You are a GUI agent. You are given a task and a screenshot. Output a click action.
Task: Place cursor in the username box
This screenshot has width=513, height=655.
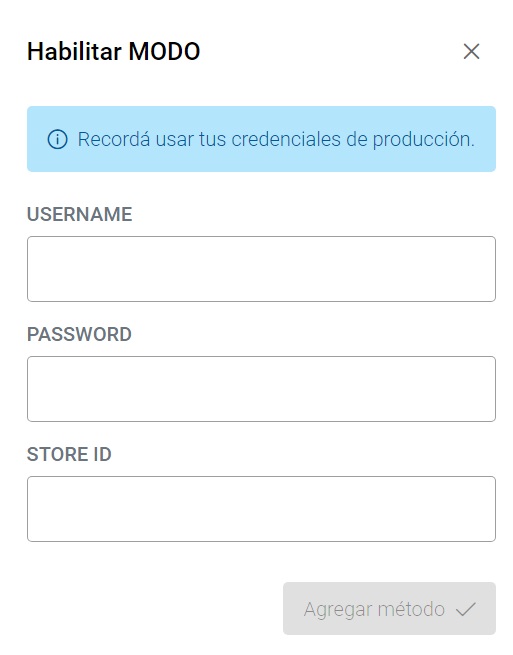pyautogui.click(x=262, y=269)
